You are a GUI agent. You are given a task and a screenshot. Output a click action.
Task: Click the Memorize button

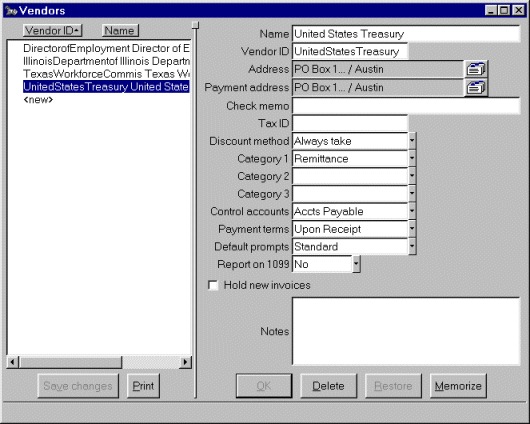click(458, 386)
